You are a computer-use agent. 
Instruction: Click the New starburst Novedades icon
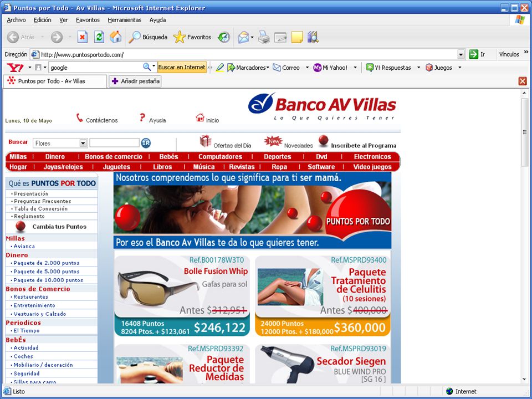[x=273, y=141]
